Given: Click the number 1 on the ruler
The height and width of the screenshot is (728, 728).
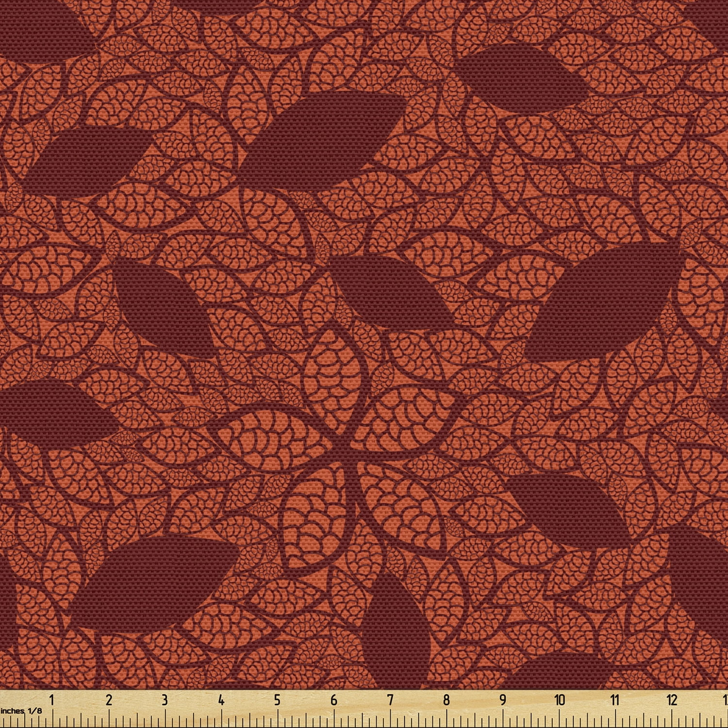Looking at the screenshot, I should coord(52,699).
